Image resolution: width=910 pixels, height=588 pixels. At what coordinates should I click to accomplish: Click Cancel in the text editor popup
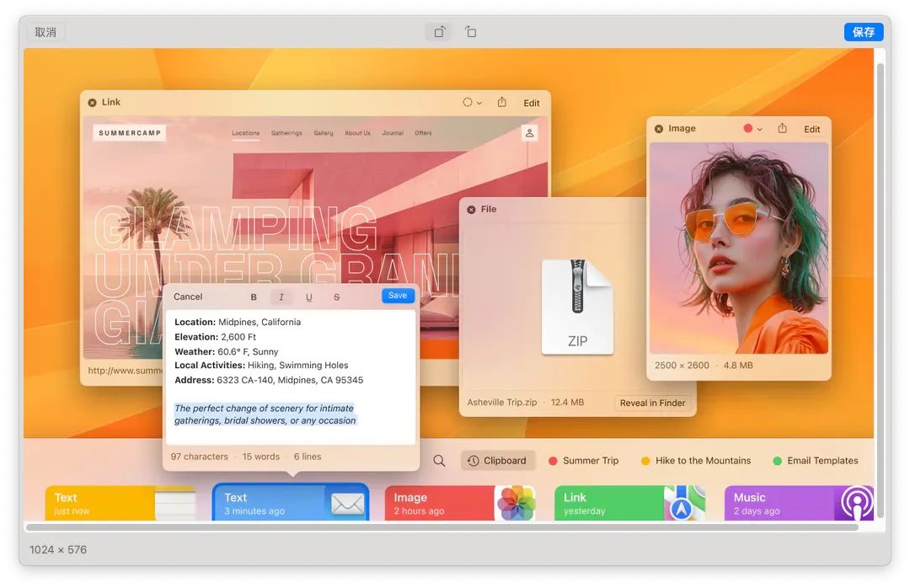[x=188, y=297]
